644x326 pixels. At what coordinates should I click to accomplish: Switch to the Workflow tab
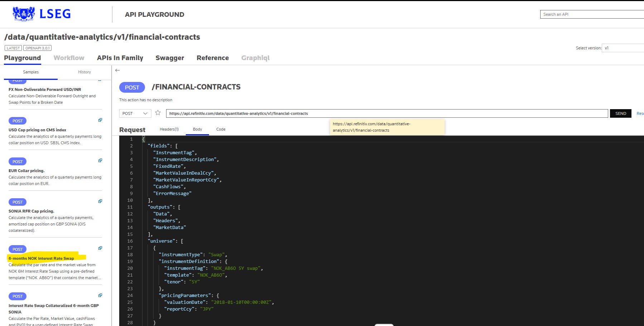pyautogui.click(x=69, y=58)
